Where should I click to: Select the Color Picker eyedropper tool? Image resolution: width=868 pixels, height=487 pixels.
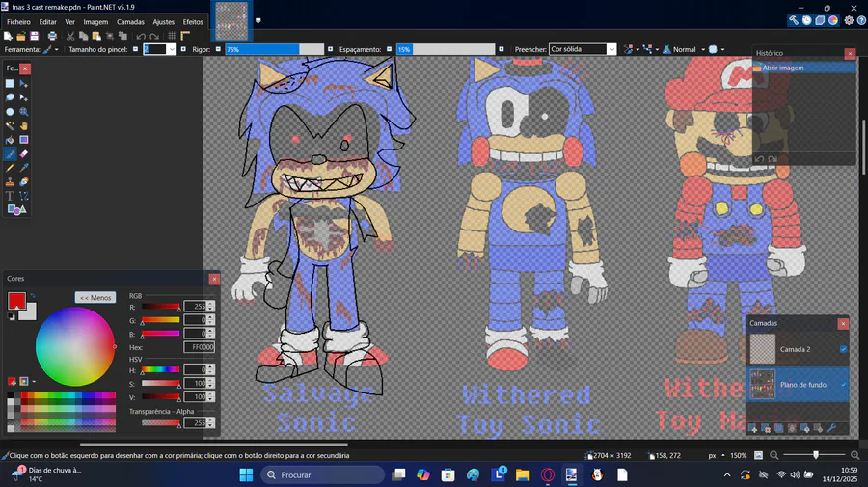[x=24, y=168]
